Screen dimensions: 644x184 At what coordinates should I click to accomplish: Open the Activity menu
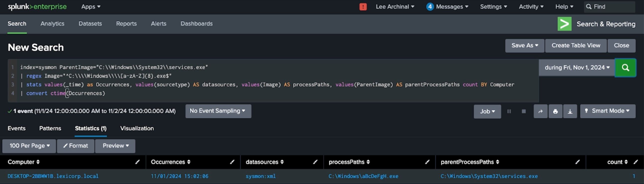(531, 7)
